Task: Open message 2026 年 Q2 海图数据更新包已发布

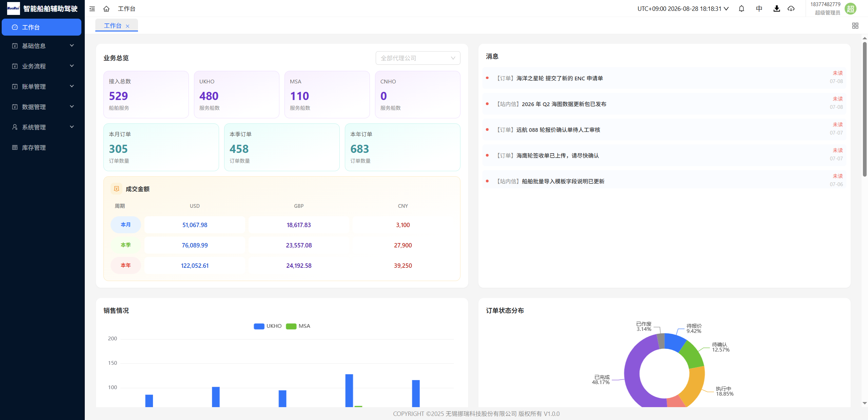Action: tap(665, 104)
